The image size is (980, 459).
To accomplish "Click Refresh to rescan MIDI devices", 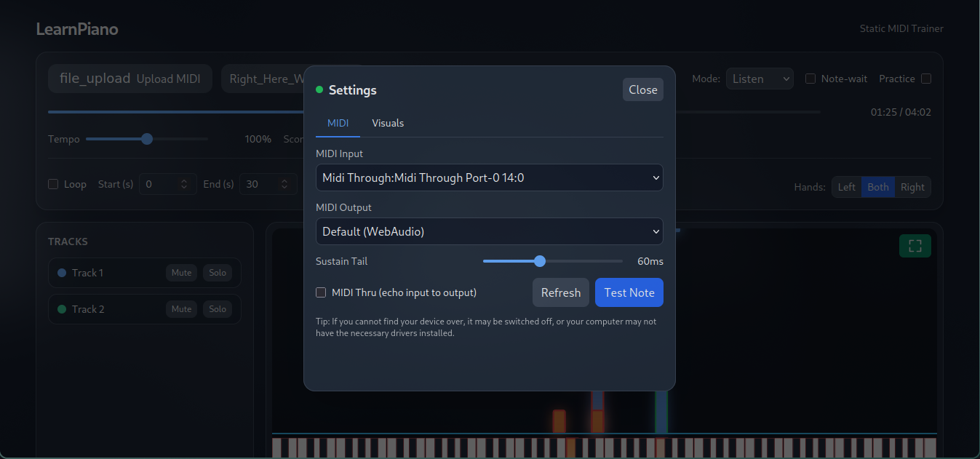I will click(x=560, y=292).
